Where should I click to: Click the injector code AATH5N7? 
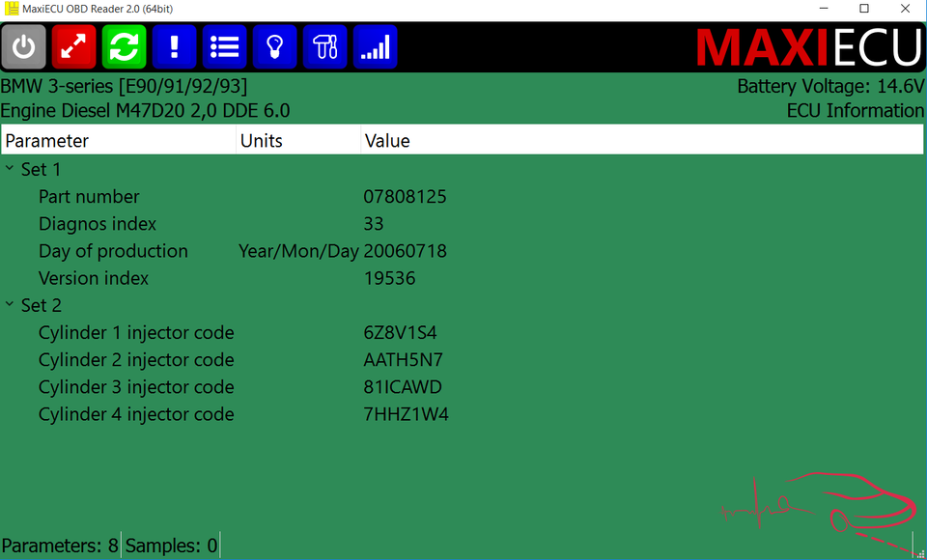click(x=404, y=359)
